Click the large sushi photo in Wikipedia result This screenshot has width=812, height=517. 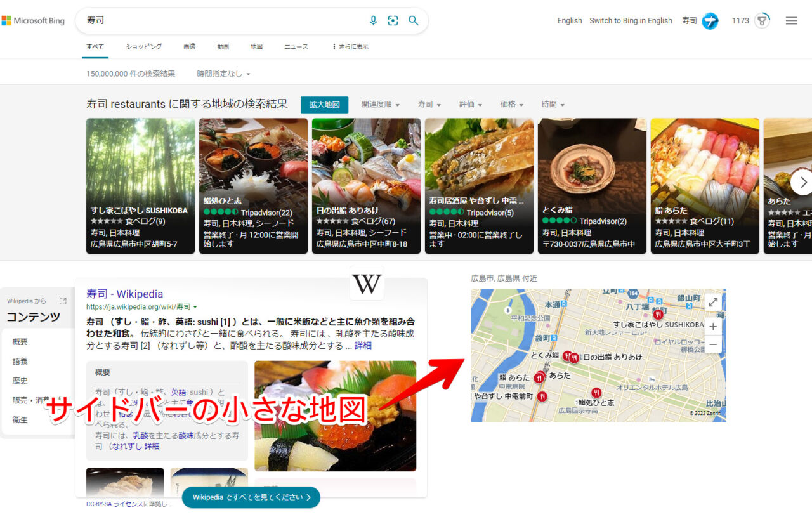(x=336, y=416)
